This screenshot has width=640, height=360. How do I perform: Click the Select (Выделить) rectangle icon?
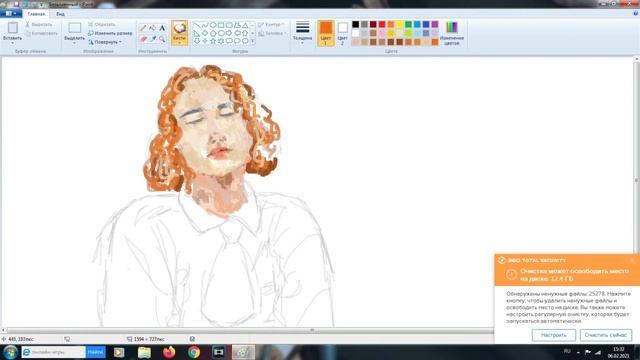75,28
